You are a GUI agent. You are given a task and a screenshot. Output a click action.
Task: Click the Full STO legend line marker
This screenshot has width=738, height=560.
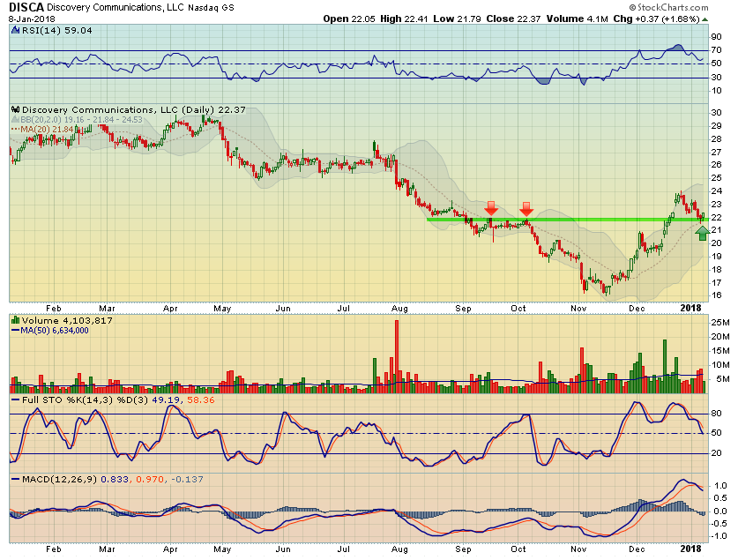click(x=16, y=400)
